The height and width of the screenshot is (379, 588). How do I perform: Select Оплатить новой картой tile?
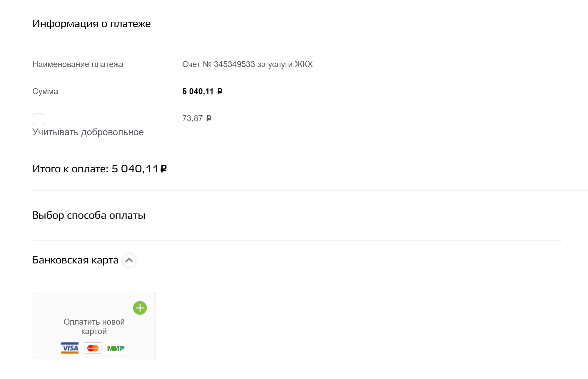pos(94,325)
